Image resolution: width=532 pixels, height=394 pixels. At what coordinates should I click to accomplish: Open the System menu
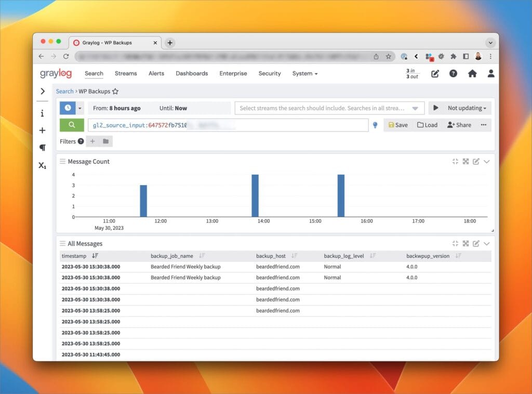pyautogui.click(x=304, y=73)
